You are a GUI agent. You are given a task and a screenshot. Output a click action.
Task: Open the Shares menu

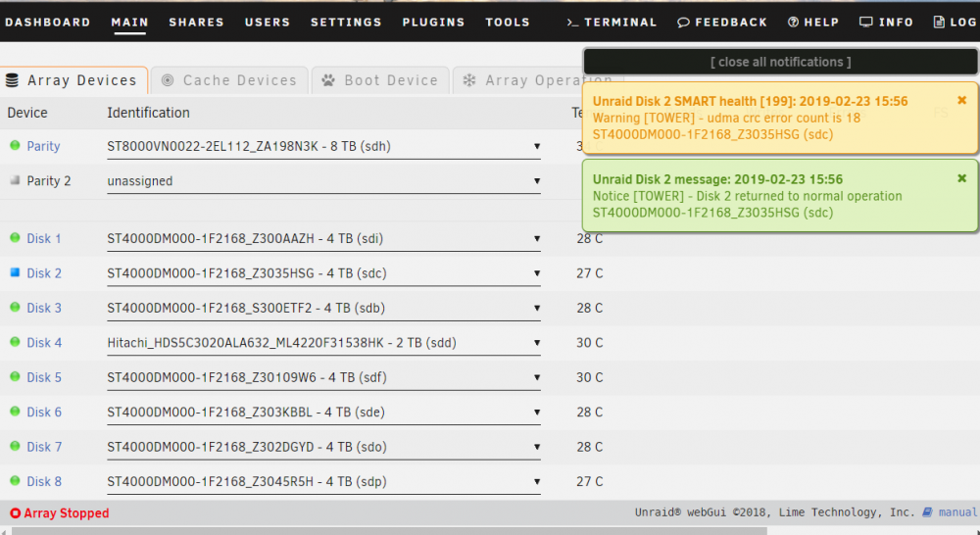pos(196,22)
